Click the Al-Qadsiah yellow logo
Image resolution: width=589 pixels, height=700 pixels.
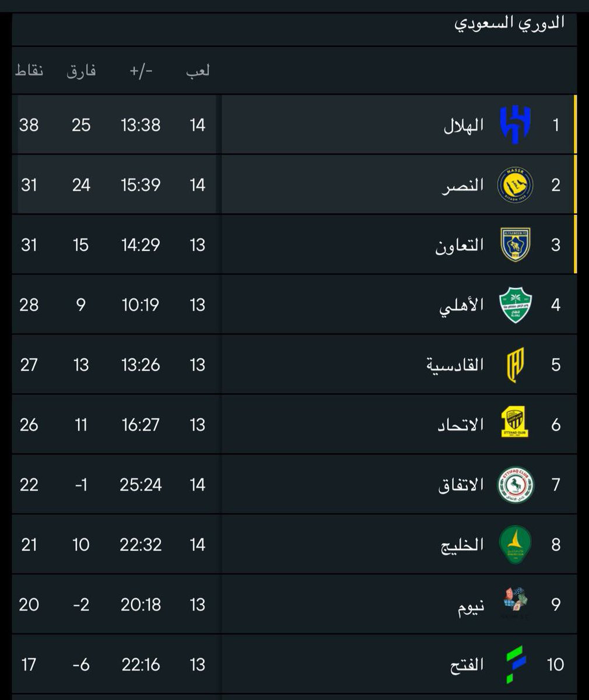tap(515, 365)
